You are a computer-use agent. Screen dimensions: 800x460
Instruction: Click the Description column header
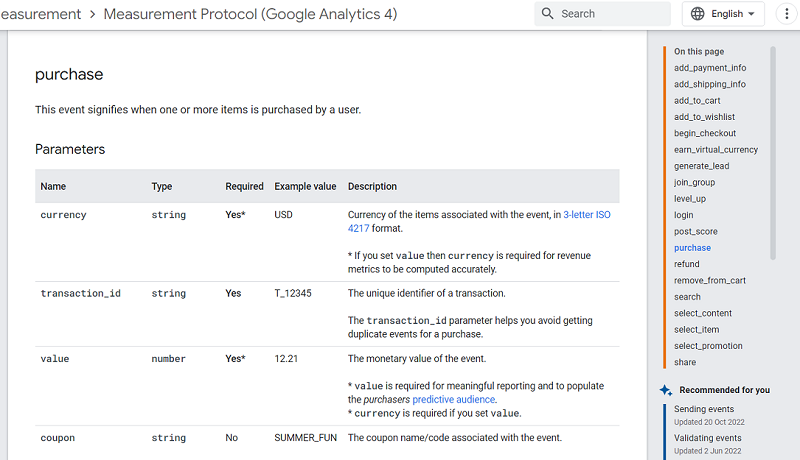[372, 186]
